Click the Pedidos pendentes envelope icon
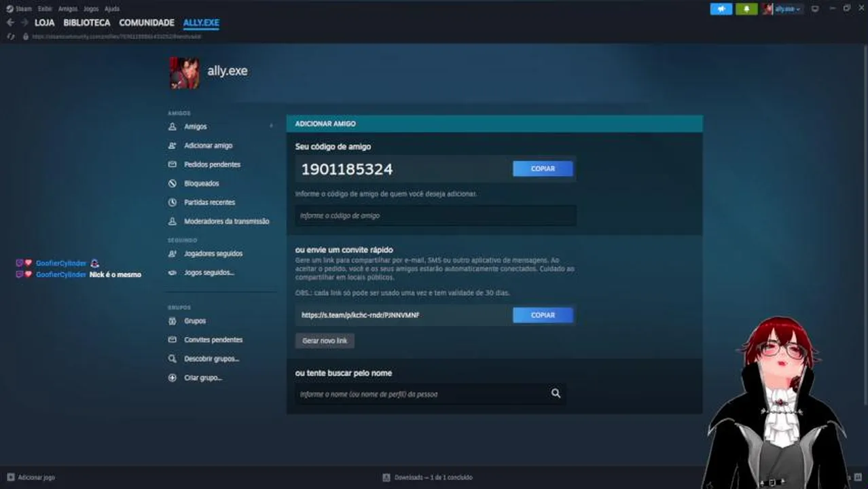 172,165
